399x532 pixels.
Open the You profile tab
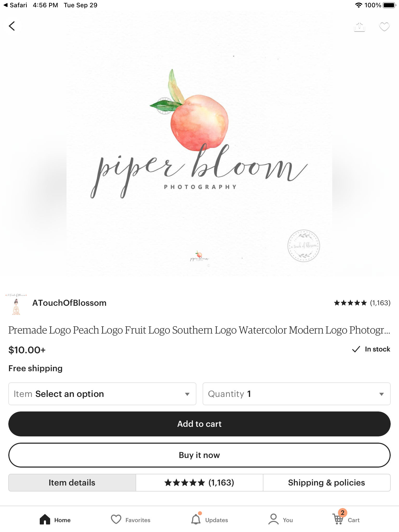coord(281,520)
